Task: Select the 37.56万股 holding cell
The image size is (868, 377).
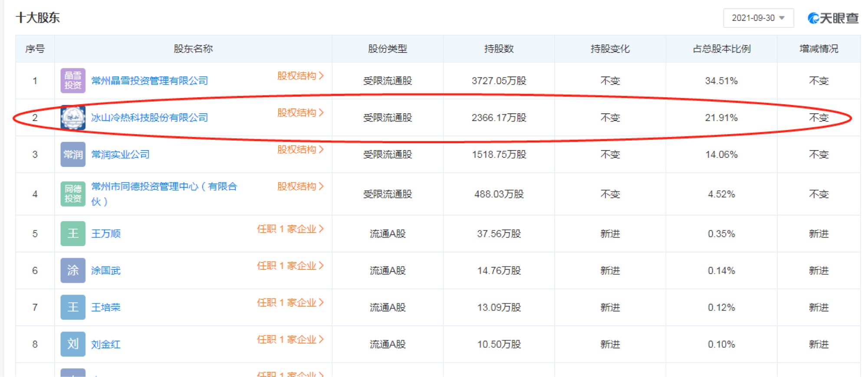Action: coord(499,234)
